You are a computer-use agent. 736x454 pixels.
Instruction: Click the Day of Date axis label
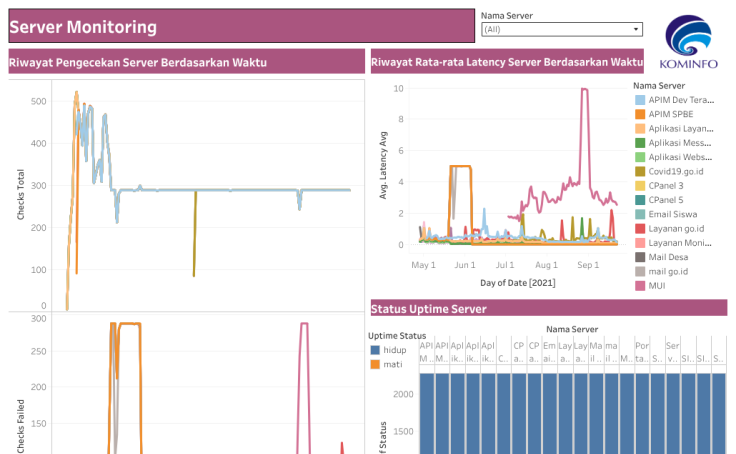click(517, 283)
